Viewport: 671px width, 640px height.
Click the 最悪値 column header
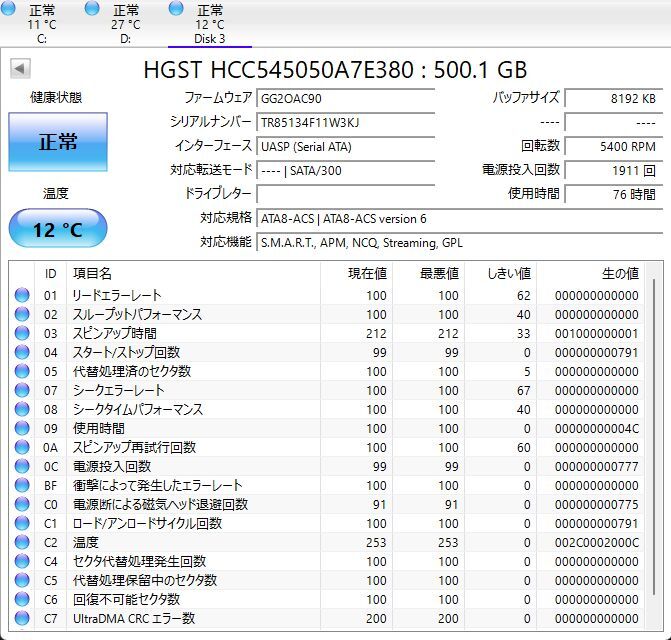[x=428, y=273]
